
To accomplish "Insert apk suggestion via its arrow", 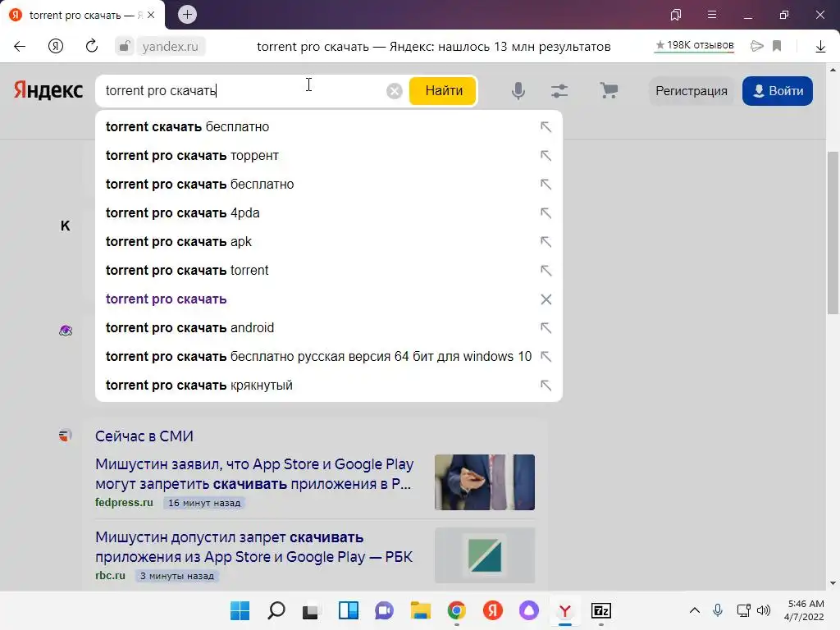I will [546, 242].
